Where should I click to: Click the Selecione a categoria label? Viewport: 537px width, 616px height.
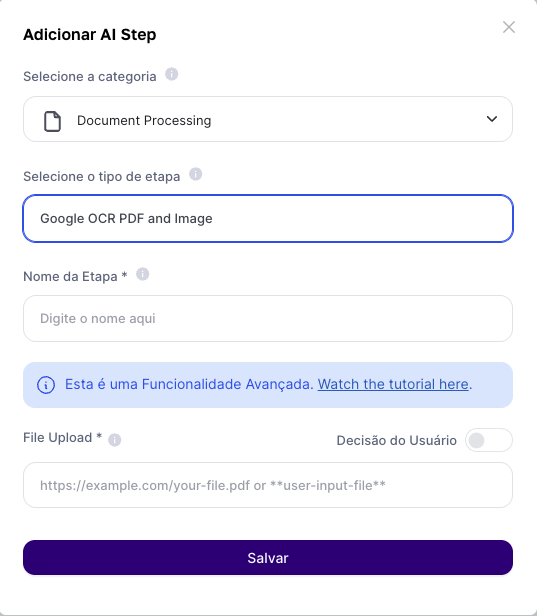point(90,76)
